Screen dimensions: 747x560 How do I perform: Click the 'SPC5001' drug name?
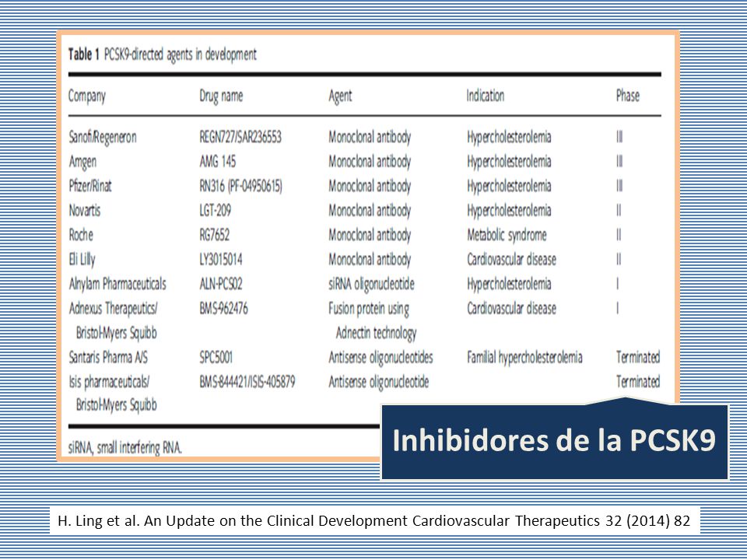216,358
